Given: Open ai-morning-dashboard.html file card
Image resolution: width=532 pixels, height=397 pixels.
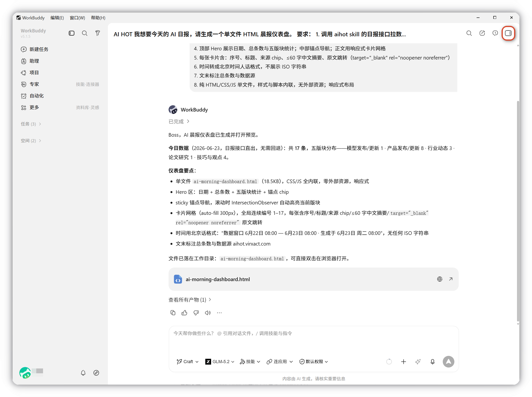Looking at the screenshot, I should 313,279.
